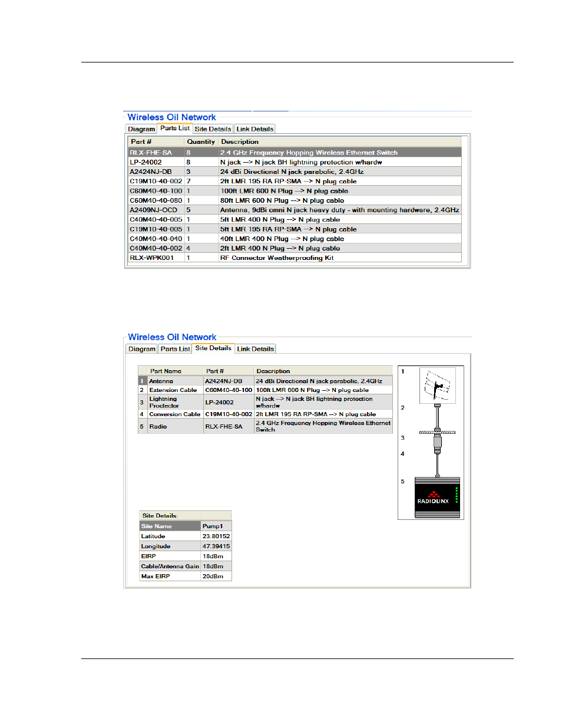Click row number 5 of the site details table
Viewport: 562px width, 728px height.
(142, 426)
